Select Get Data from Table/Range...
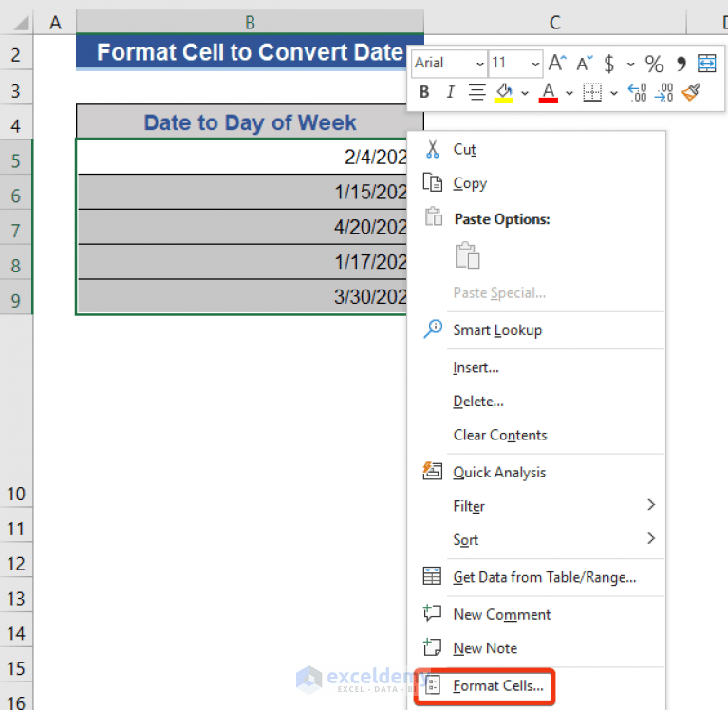The image size is (728, 710). (x=536, y=577)
